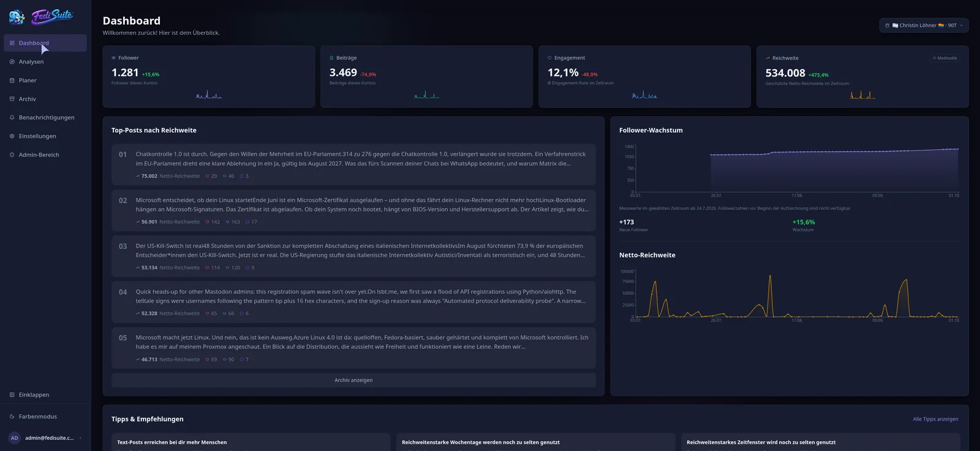Click the Beiträge count 3.469
The height and width of the screenshot is (451, 980).
pyautogui.click(x=343, y=73)
